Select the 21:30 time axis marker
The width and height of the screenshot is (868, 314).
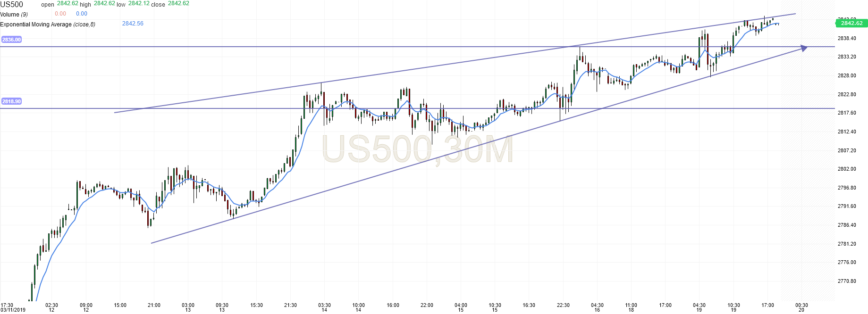pyautogui.click(x=290, y=305)
